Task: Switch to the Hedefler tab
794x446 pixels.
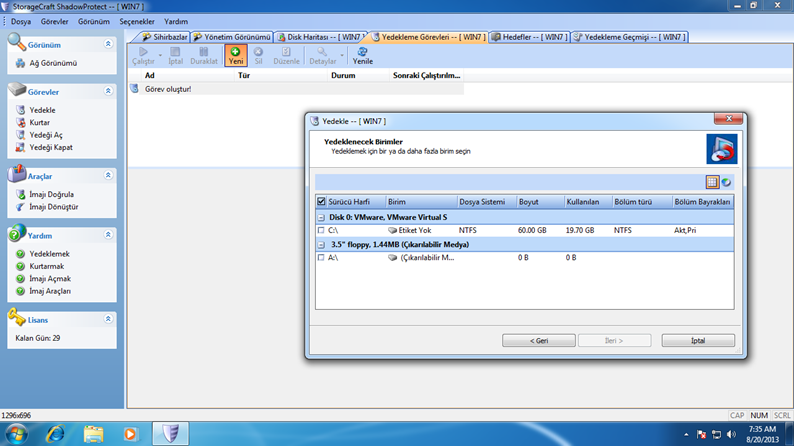Action: 530,37
